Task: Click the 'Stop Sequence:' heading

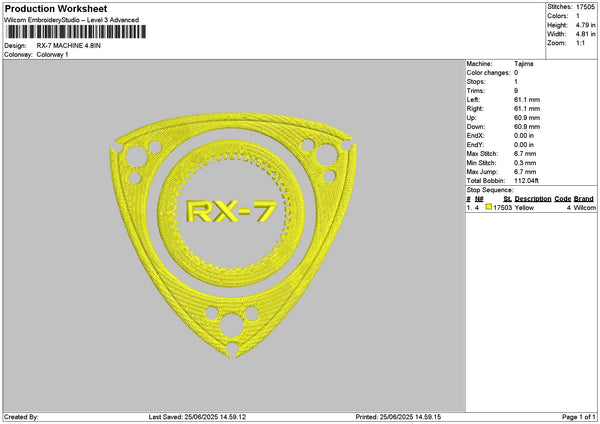Action: (x=489, y=190)
